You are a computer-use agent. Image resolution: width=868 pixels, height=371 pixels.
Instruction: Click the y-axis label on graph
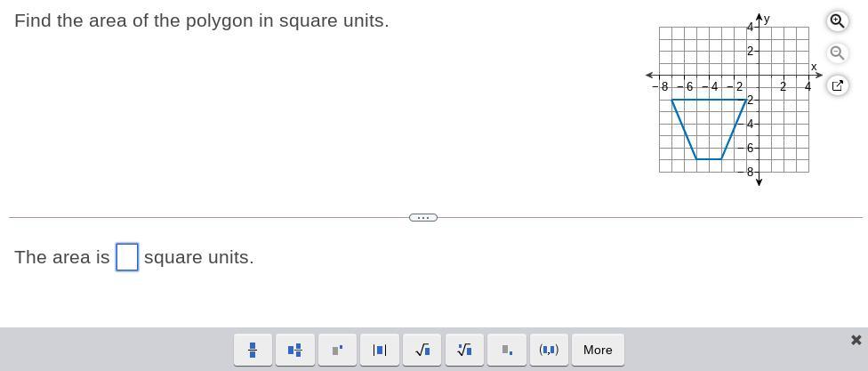click(767, 18)
